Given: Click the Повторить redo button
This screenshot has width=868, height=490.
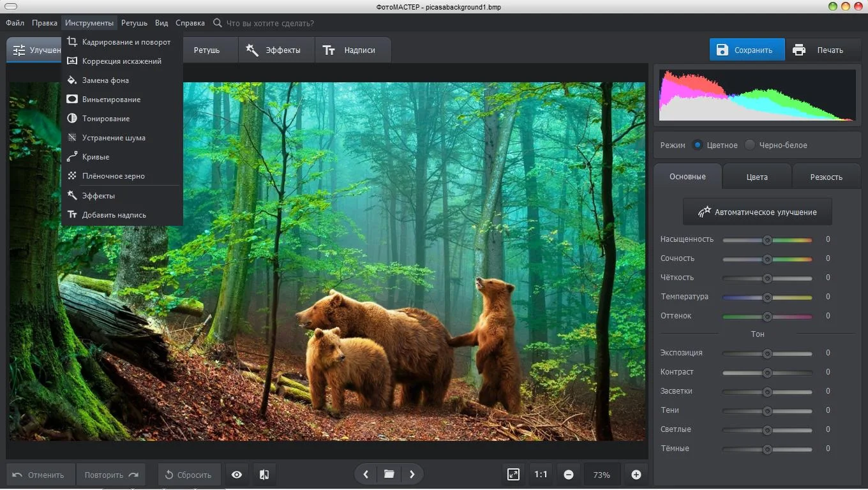Looking at the screenshot, I should [x=111, y=475].
